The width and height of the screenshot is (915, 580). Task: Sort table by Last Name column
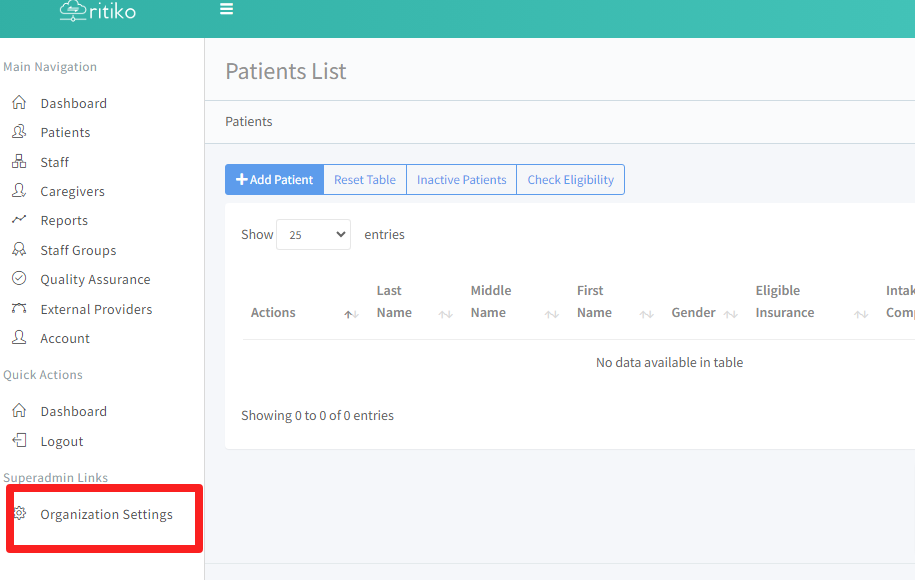394,302
